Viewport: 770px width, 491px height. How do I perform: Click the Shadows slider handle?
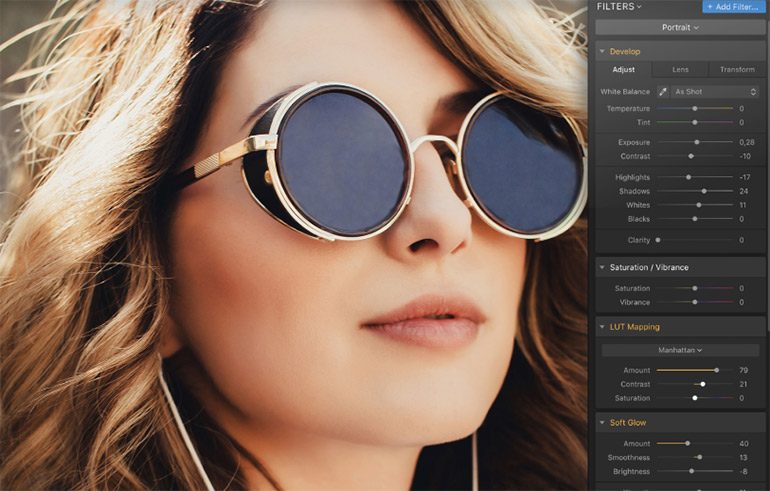[704, 191]
